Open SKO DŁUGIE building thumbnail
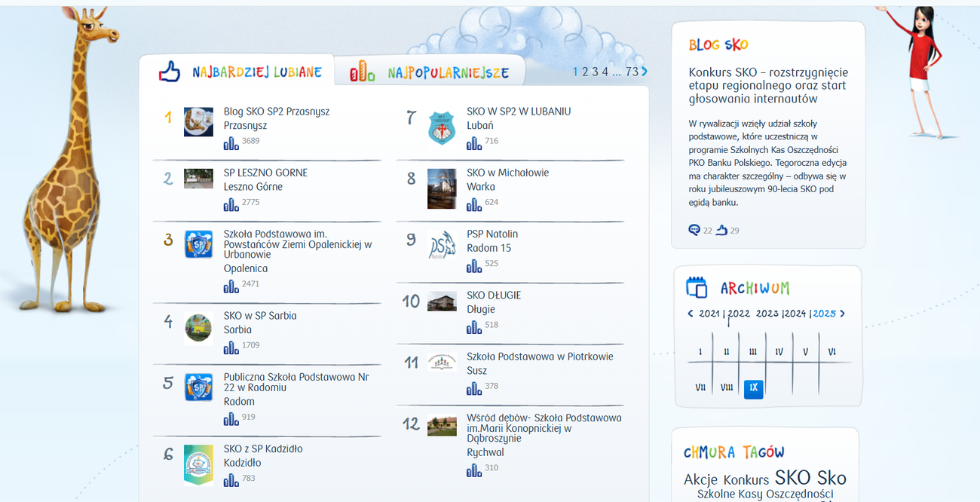980x502 pixels. [x=442, y=302]
